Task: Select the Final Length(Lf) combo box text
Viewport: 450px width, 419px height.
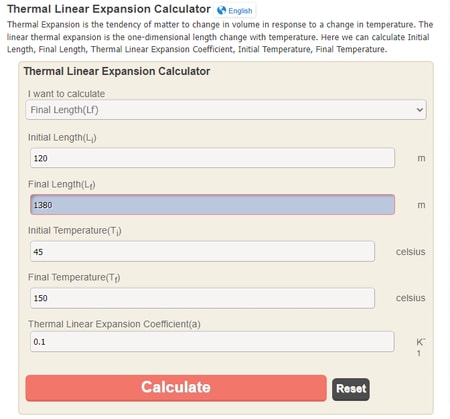Action: pos(64,110)
